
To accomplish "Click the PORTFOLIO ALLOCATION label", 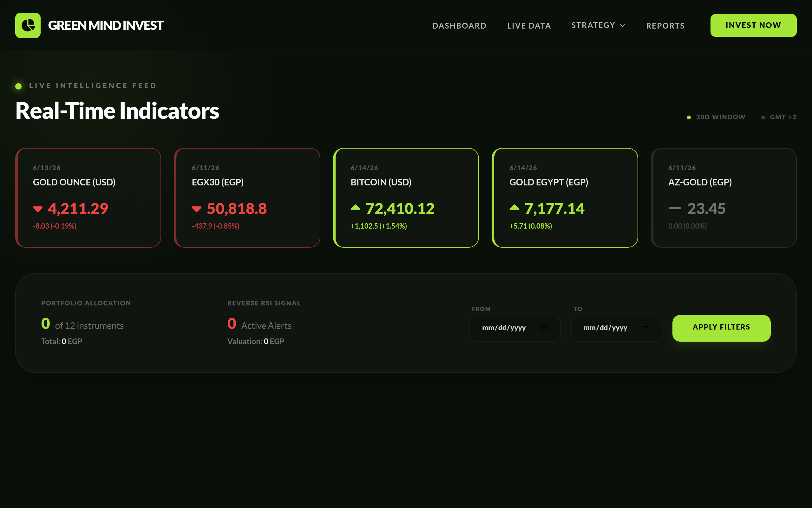I will click(x=86, y=303).
